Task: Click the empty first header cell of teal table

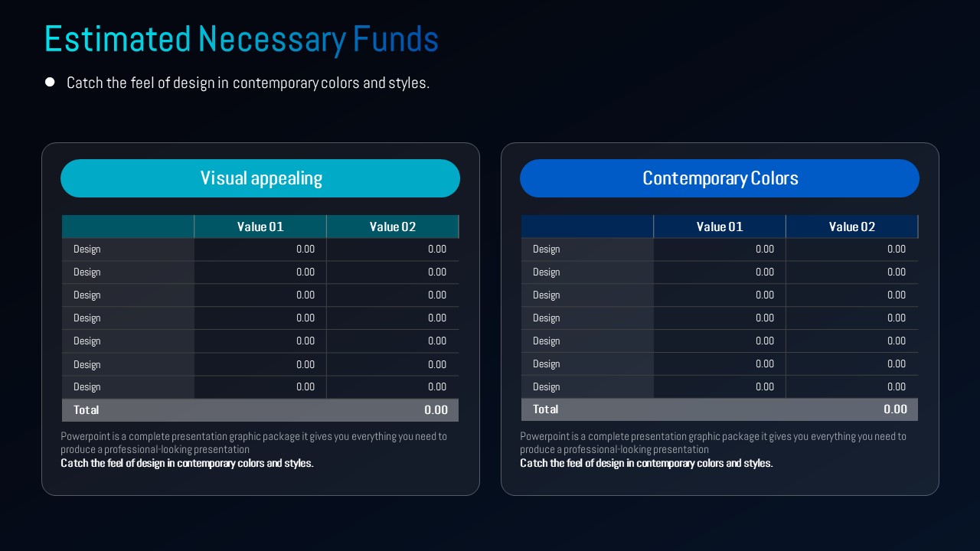Action: pyautogui.click(x=128, y=227)
